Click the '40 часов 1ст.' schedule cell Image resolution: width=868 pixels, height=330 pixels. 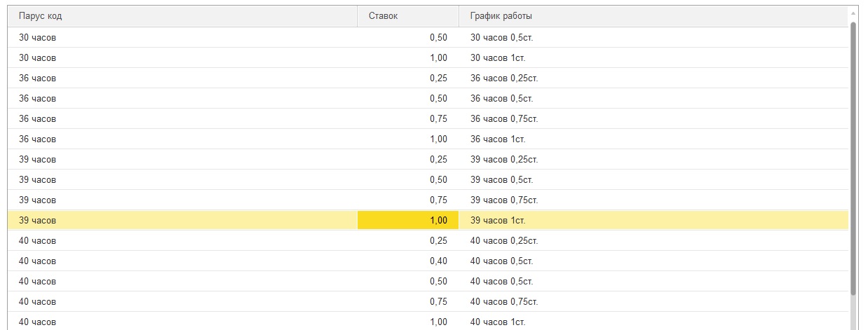click(498, 322)
